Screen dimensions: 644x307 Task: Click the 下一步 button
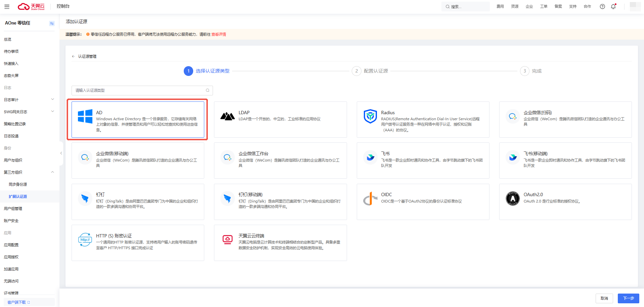tap(628, 298)
